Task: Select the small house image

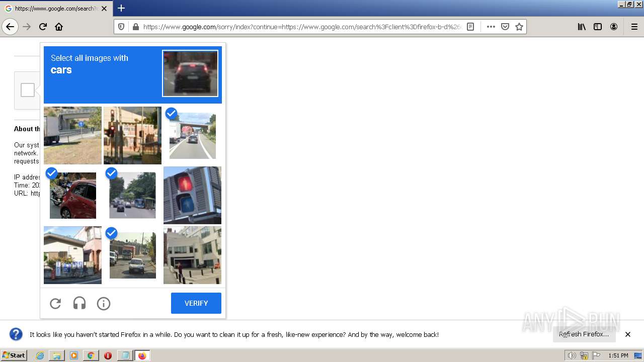Action: pos(72,255)
